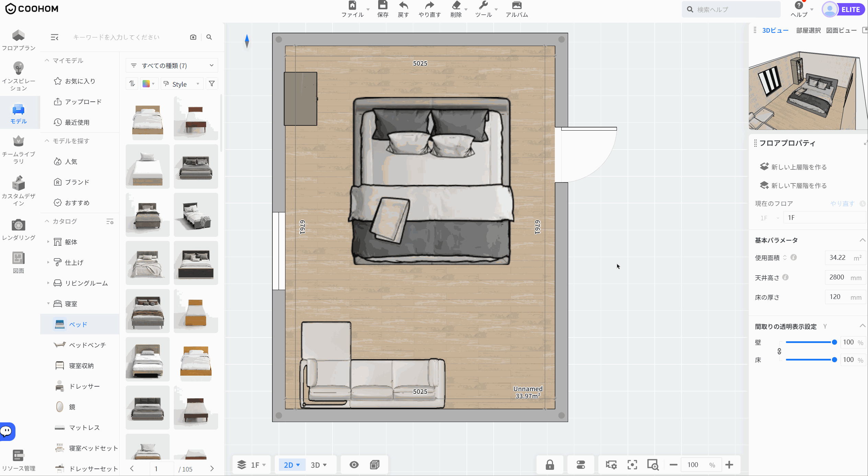This screenshot has width=868, height=476.
Task: Open the インスピレーション lightbulb section
Action: (19, 76)
